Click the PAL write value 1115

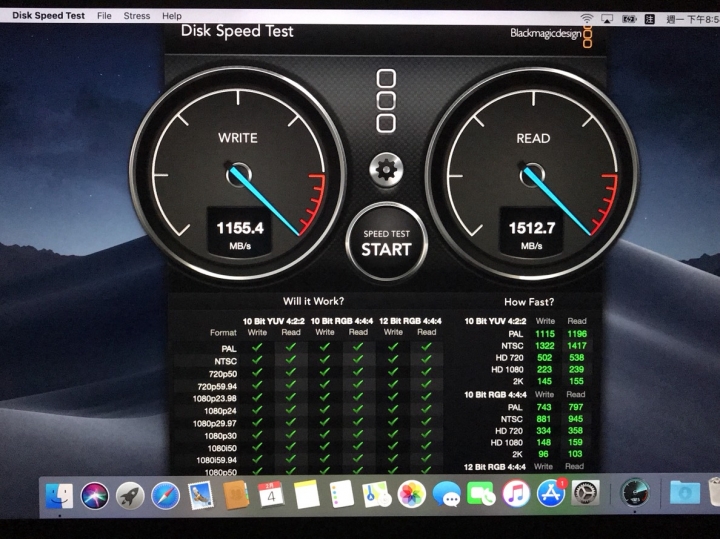pyautogui.click(x=545, y=334)
